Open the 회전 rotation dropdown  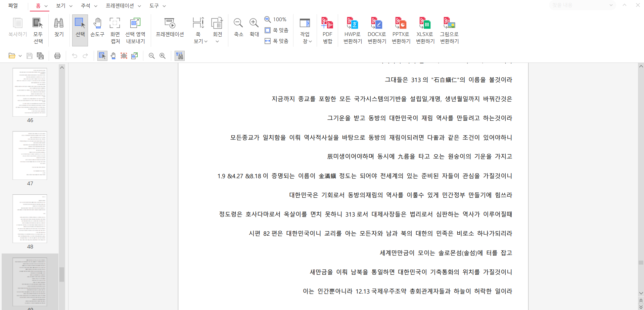(x=217, y=41)
